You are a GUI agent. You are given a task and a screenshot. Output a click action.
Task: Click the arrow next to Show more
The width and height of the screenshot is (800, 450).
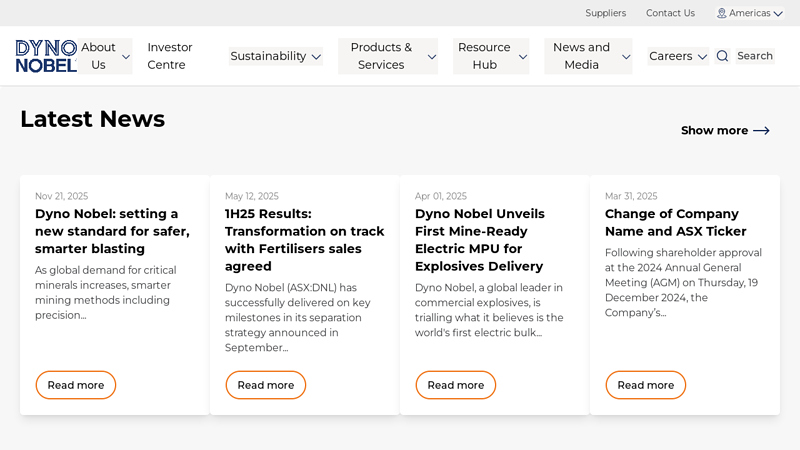tap(761, 131)
